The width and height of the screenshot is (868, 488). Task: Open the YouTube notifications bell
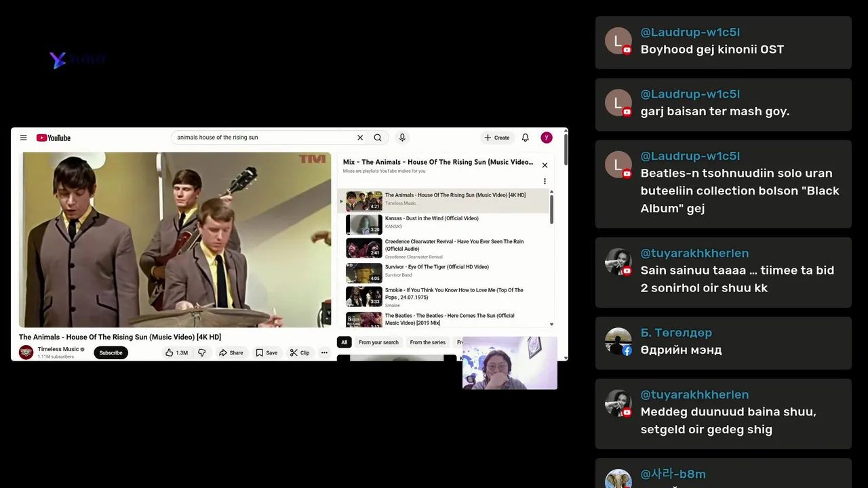(x=525, y=138)
